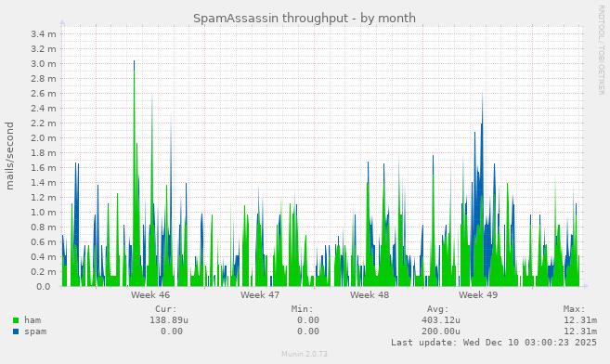Click the spam current value '0.00'
Viewport: 610px width, 364px height.
(x=172, y=331)
